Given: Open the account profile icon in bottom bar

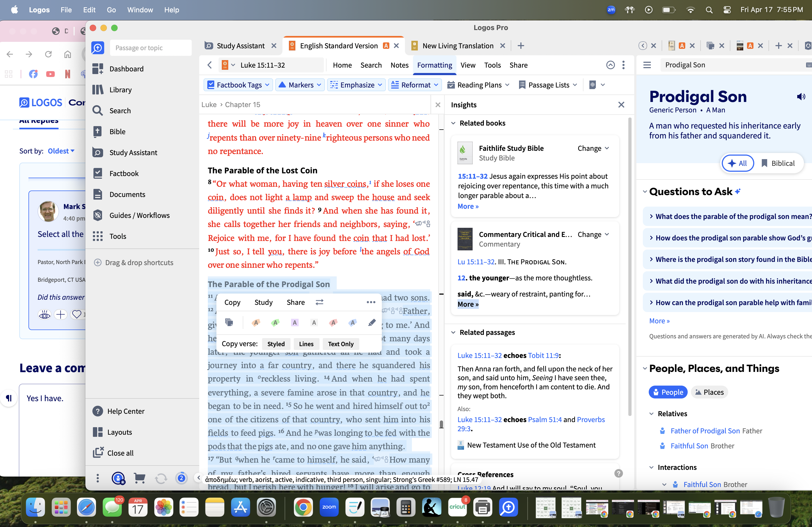Looking at the screenshot, I should coord(118,478).
